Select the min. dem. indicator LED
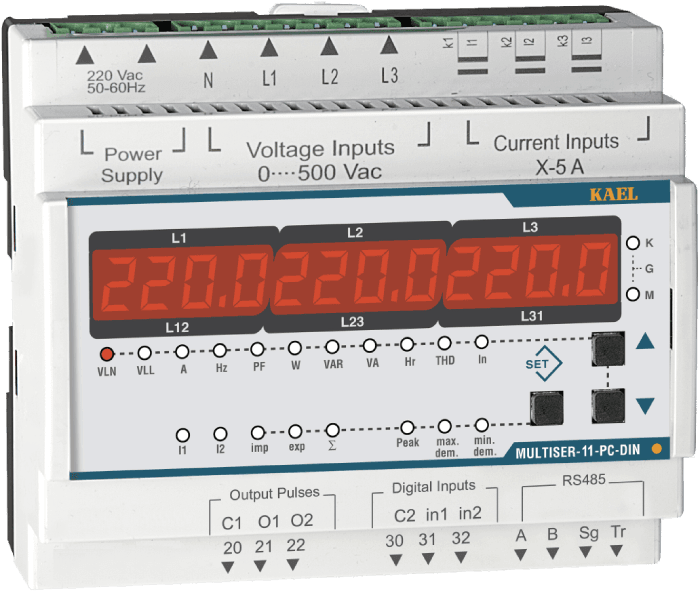 pos(482,425)
